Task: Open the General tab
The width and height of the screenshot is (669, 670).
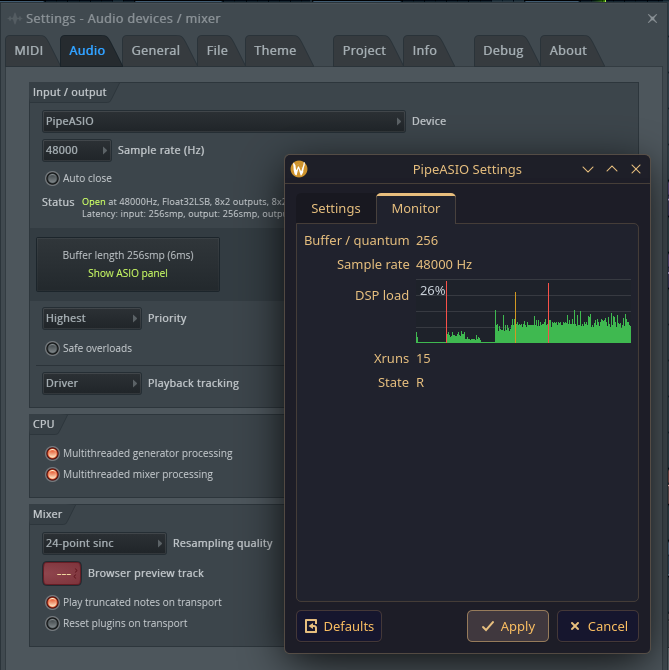Action: point(156,51)
